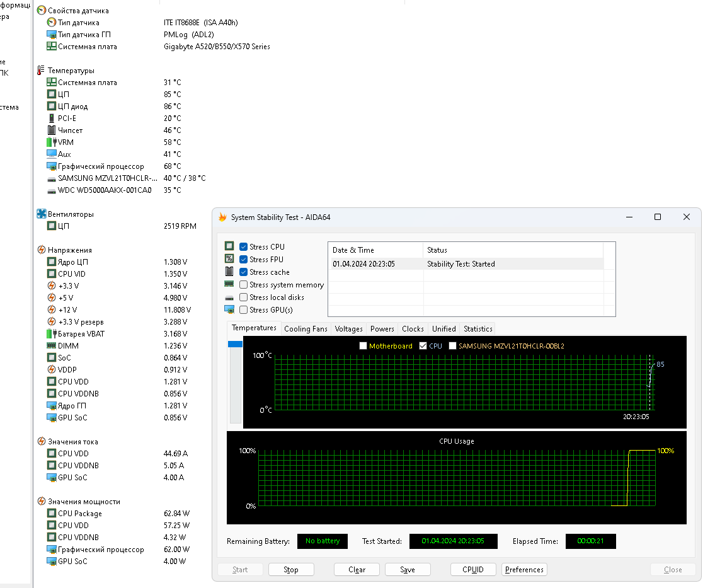Click the Значения тока section icon
The image size is (715, 588).
pyautogui.click(x=42, y=441)
